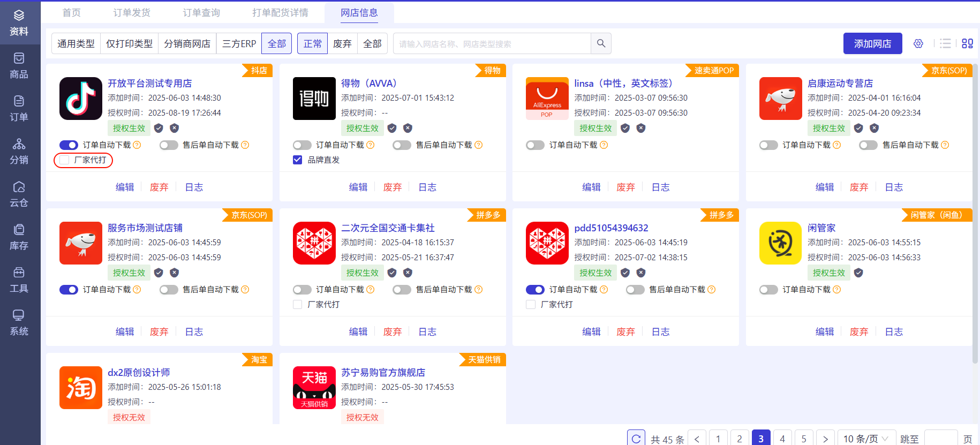980x445 pixels.
Task: Enable 售后单自动下载 for 开放平台测试专用店
Action: pyautogui.click(x=169, y=145)
